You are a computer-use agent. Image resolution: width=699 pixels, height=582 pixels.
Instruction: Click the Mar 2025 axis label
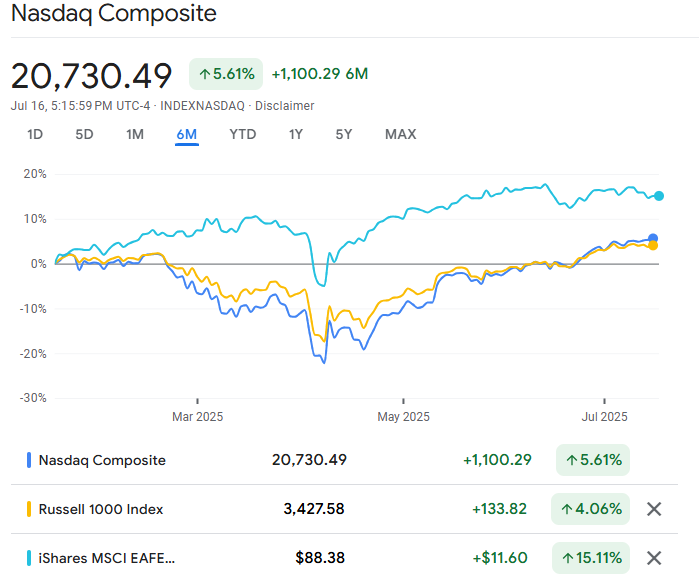pos(197,417)
